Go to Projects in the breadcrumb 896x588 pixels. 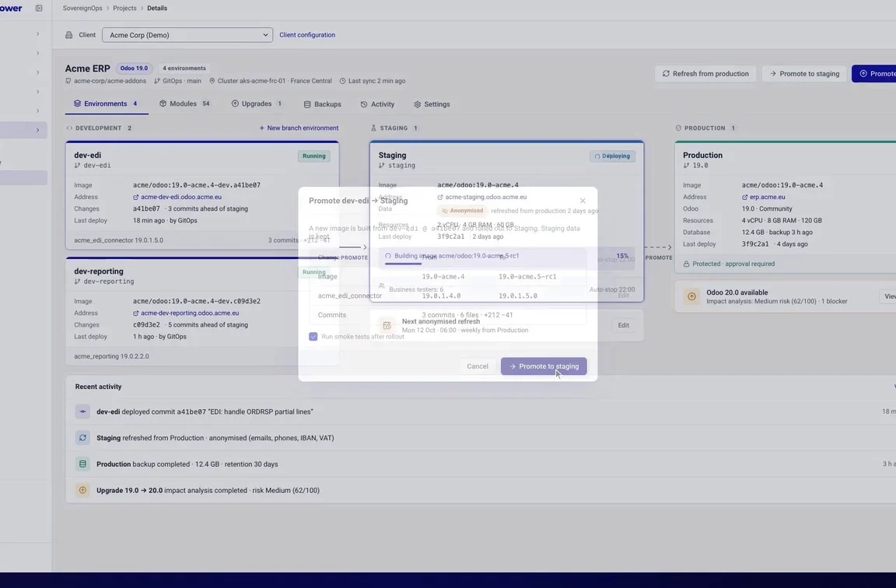point(124,8)
